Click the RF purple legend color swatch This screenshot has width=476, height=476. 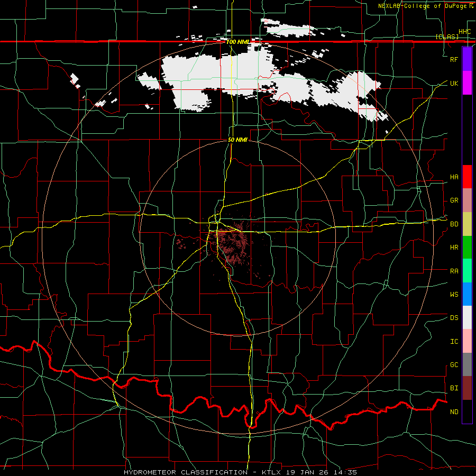467,59
